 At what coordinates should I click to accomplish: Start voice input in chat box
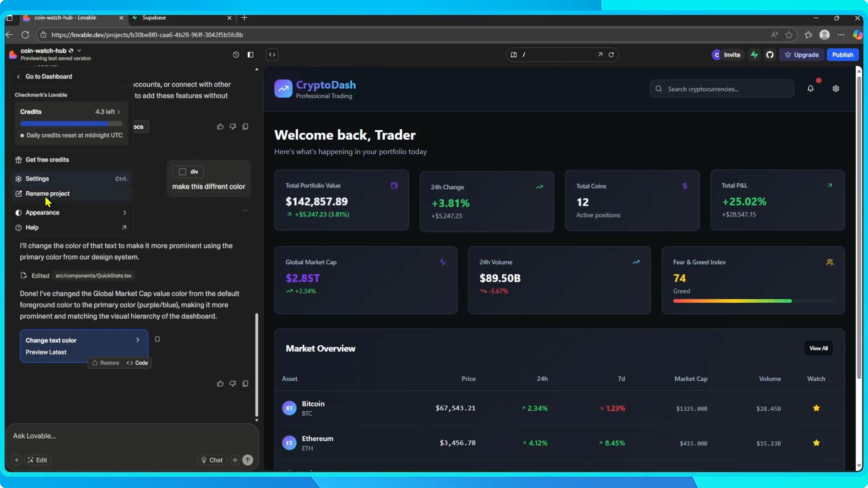tap(235, 460)
